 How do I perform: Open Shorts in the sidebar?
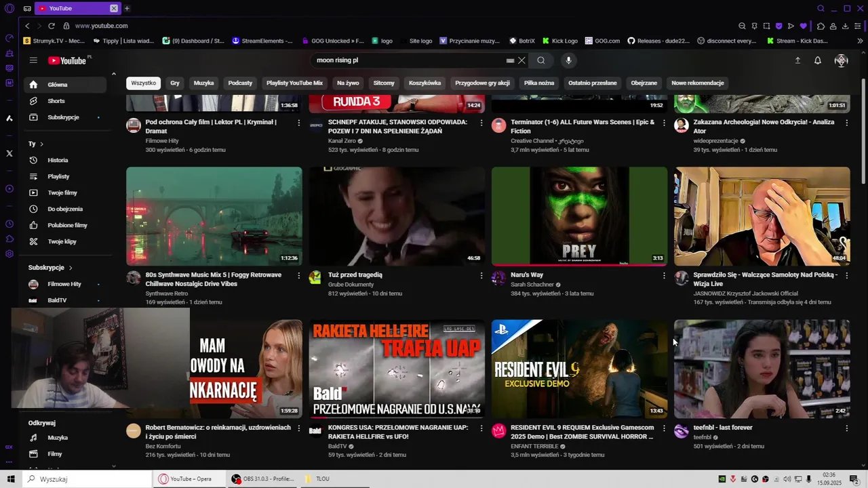pyautogui.click(x=66, y=101)
